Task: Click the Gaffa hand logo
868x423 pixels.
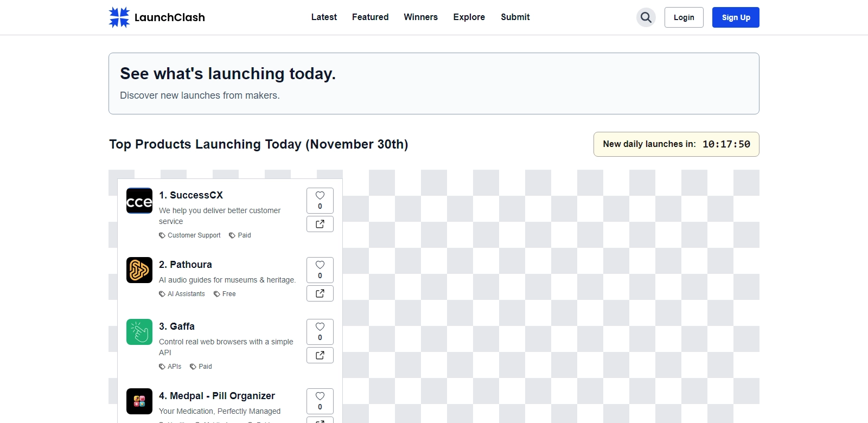Action: [139, 332]
